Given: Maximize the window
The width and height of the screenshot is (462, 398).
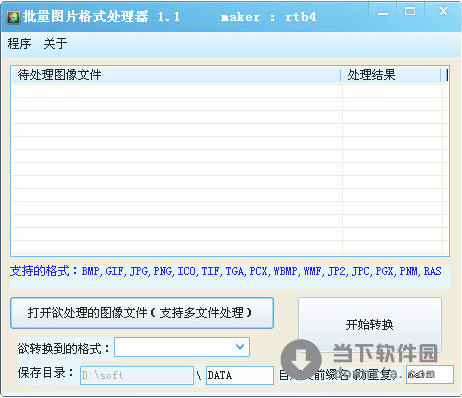Looking at the screenshot, I should (410, 12).
